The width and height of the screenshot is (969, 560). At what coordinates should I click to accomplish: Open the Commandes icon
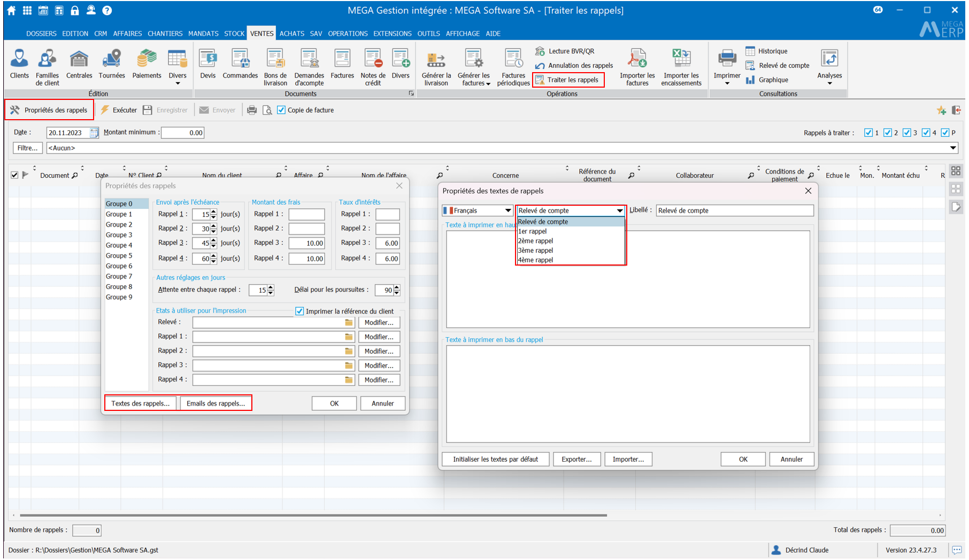pyautogui.click(x=240, y=64)
